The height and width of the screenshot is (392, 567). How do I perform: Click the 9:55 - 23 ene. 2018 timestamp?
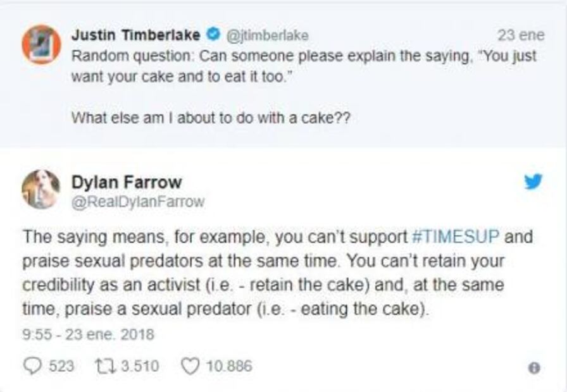(x=88, y=333)
